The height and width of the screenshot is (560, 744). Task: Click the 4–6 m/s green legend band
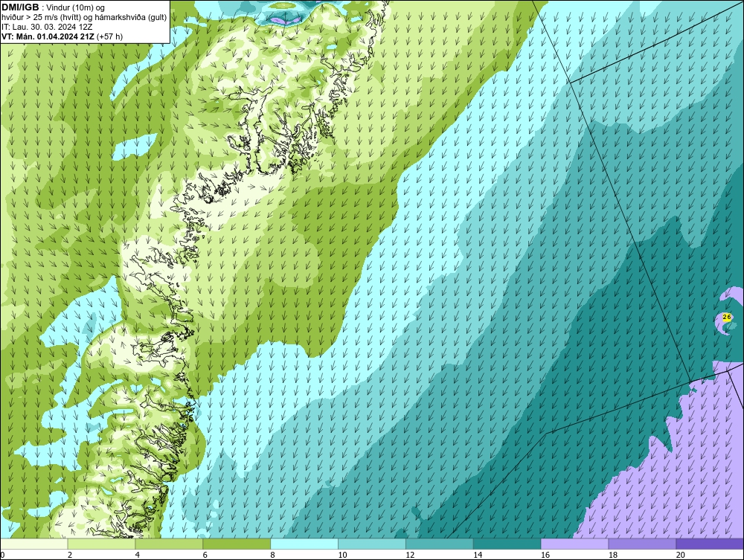(169, 544)
